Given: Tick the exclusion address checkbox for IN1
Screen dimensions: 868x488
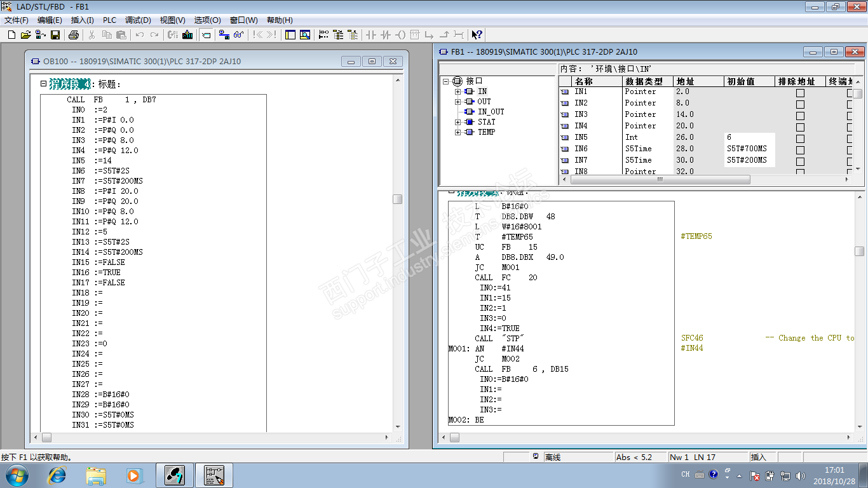Looking at the screenshot, I should [x=800, y=93].
